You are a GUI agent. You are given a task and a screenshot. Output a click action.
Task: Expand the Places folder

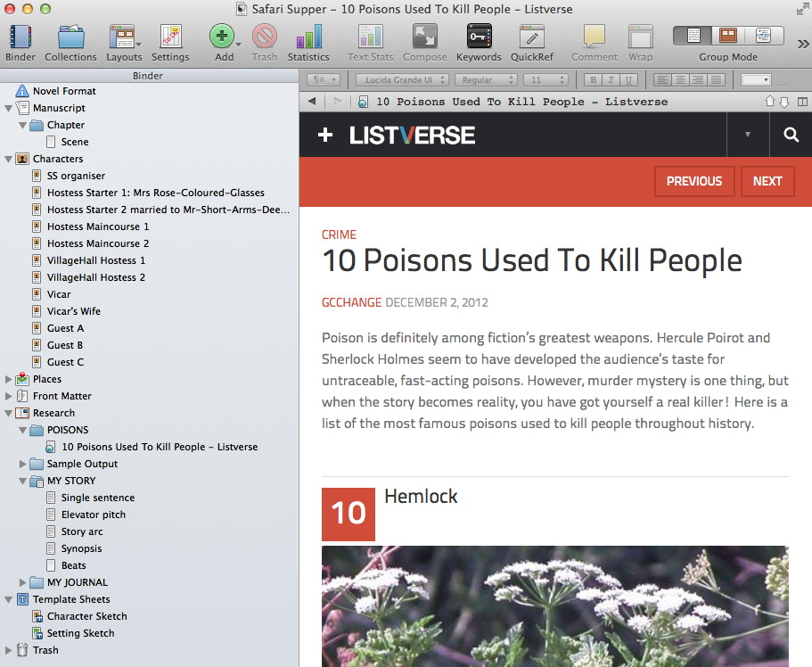pyautogui.click(x=8, y=379)
